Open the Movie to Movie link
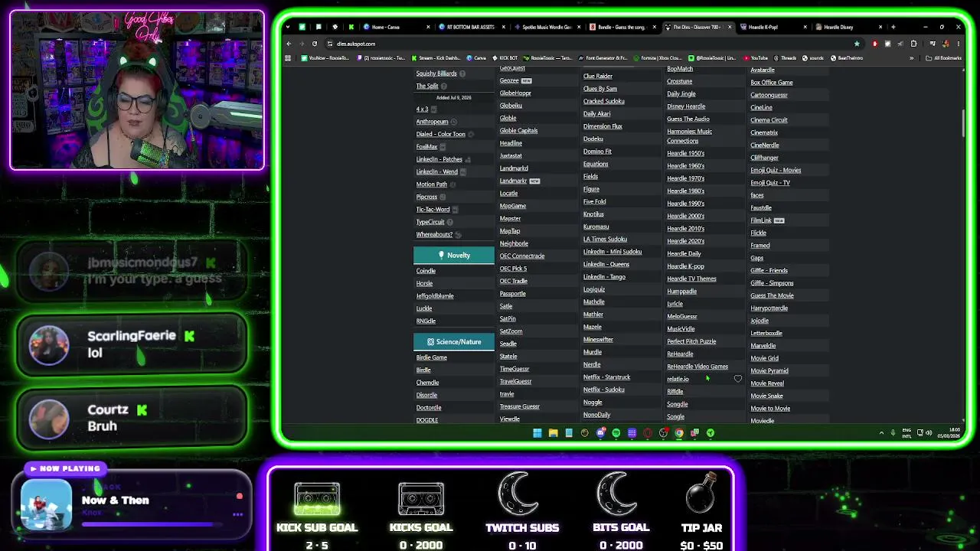This screenshot has width=980, height=551. [770, 409]
